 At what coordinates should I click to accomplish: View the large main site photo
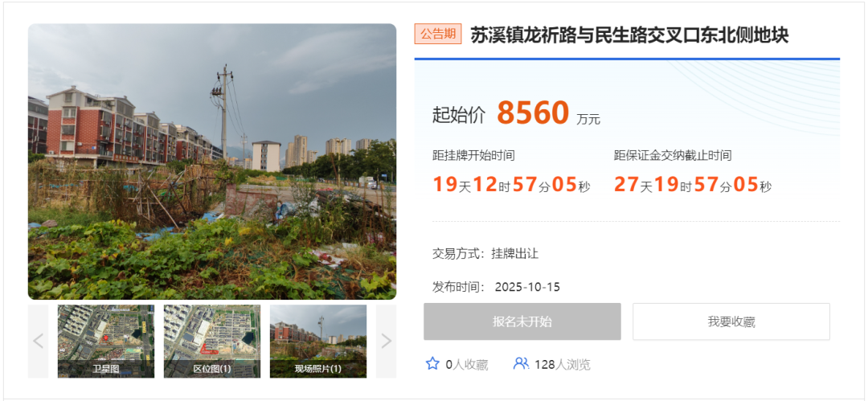(x=212, y=162)
